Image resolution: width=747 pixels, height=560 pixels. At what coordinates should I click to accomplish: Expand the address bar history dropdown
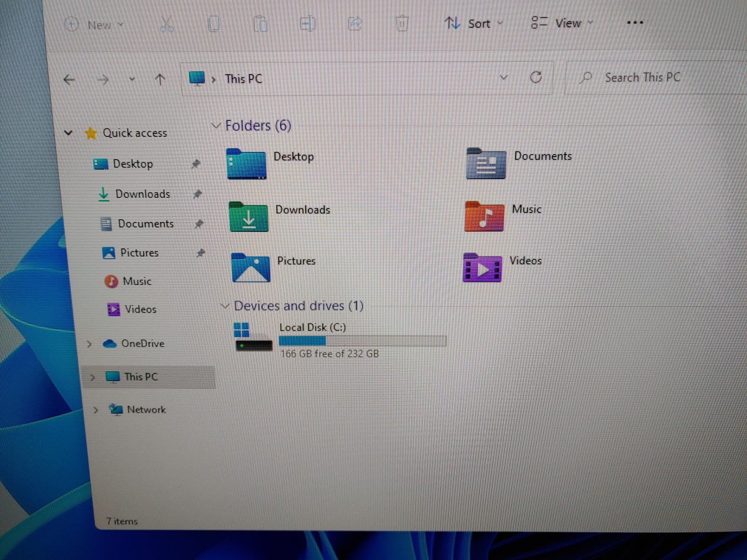pyautogui.click(x=503, y=78)
